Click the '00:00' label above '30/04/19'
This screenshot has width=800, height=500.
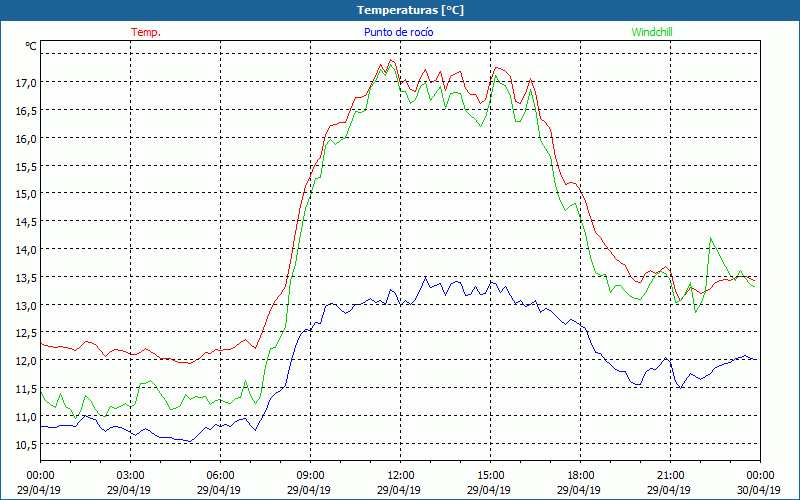(x=760, y=476)
